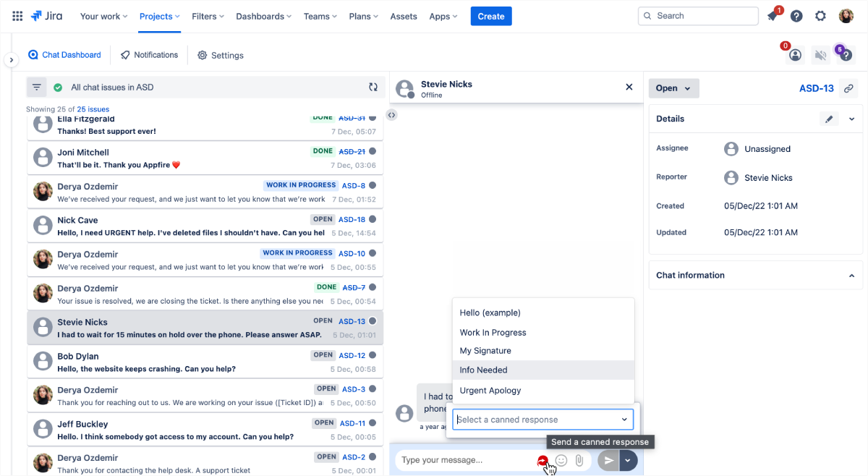The height and width of the screenshot is (476, 868).
Task: Click the Jira logo
Action: tap(47, 16)
